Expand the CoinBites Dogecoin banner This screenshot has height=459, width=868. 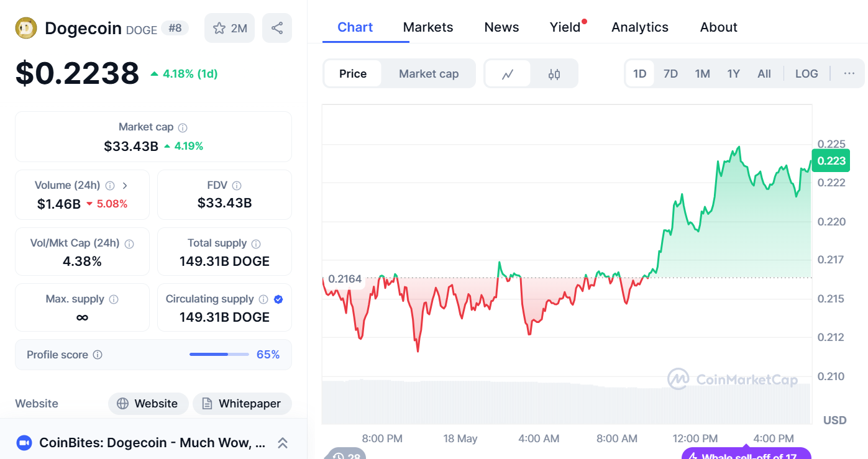point(282,443)
